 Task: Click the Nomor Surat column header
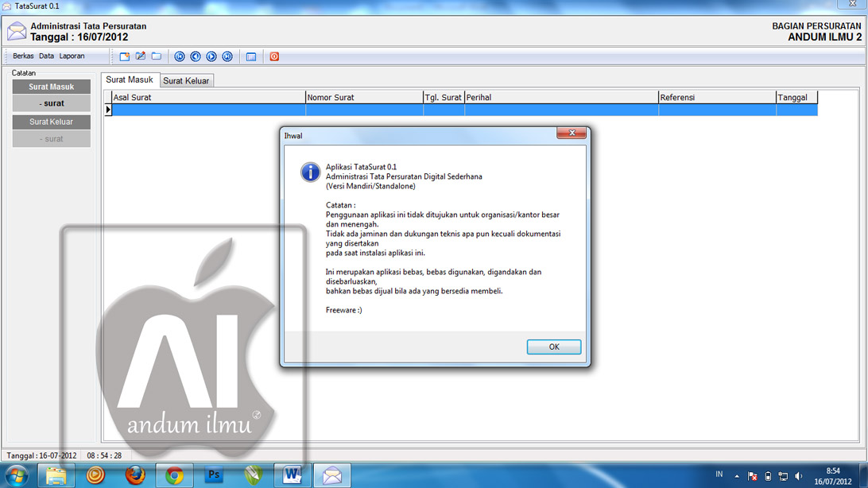coord(364,98)
